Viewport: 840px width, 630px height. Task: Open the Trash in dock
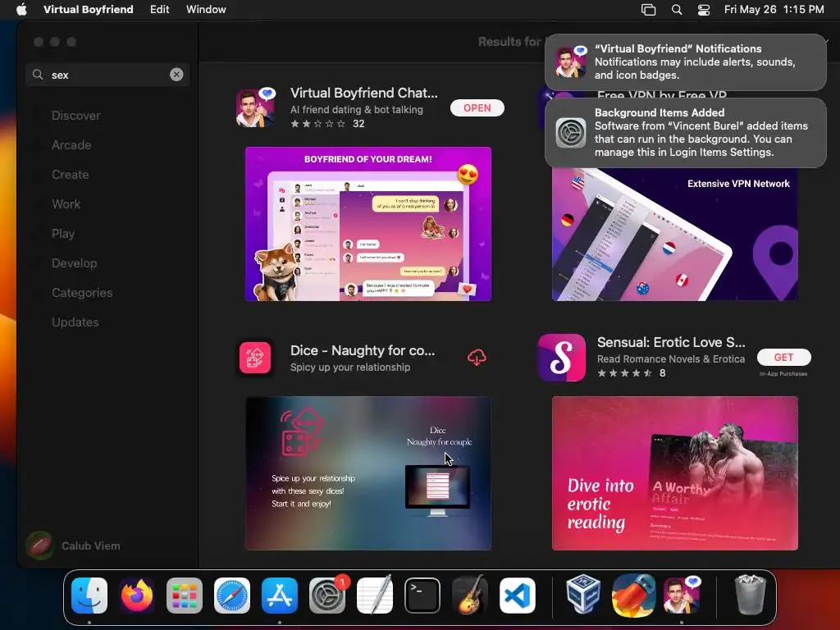pyautogui.click(x=750, y=596)
